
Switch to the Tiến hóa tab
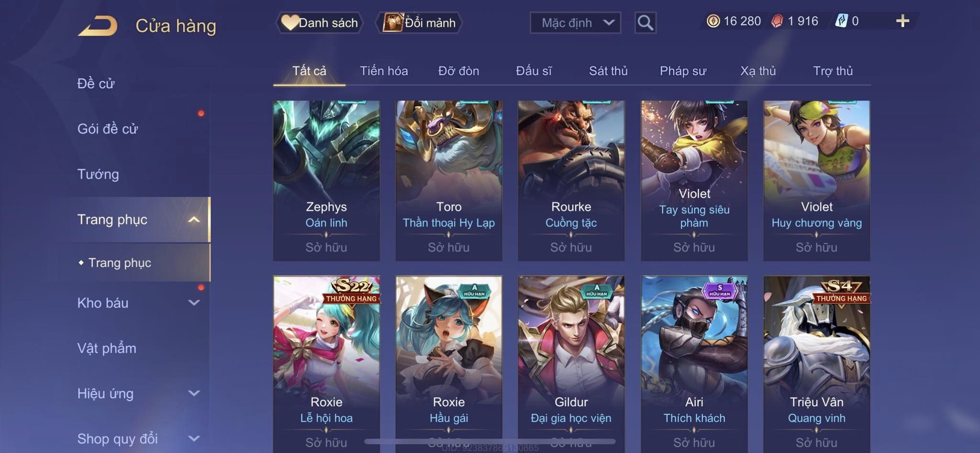tap(384, 71)
